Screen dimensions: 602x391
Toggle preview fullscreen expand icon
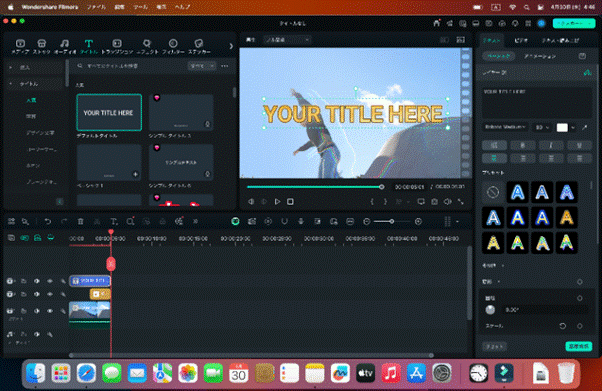pyautogui.click(x=460, y=202)
